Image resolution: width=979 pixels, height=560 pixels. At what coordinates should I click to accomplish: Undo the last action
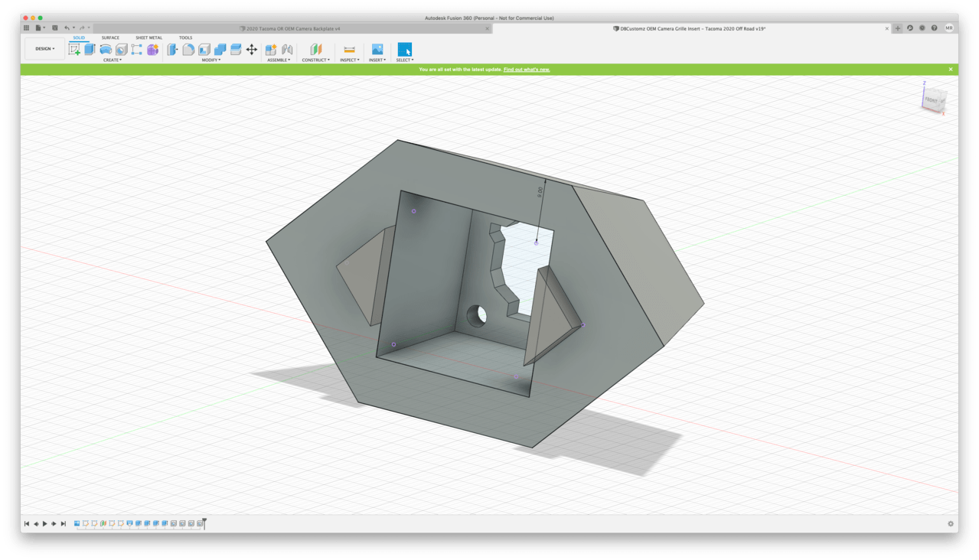(67, 28)
